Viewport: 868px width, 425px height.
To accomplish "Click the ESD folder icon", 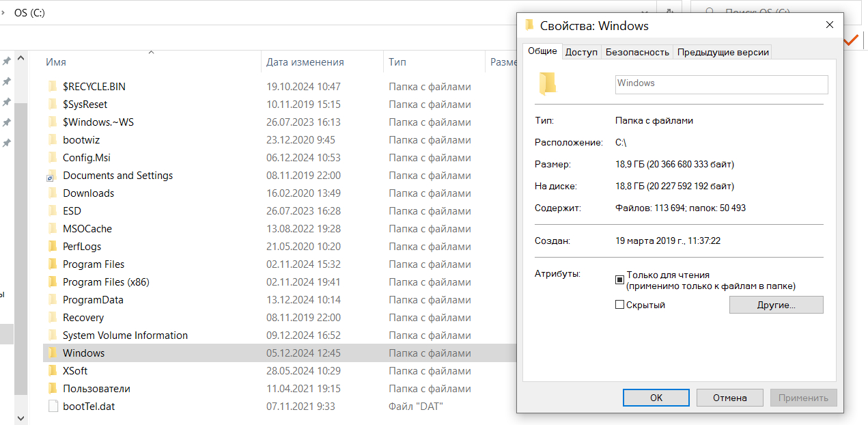I will click(52, 211).
